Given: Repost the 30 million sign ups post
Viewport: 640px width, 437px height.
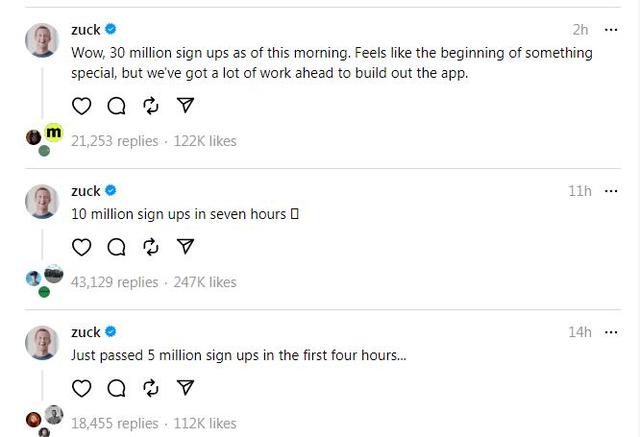Looking at the screenshot, I should click(x=150, y=105).
